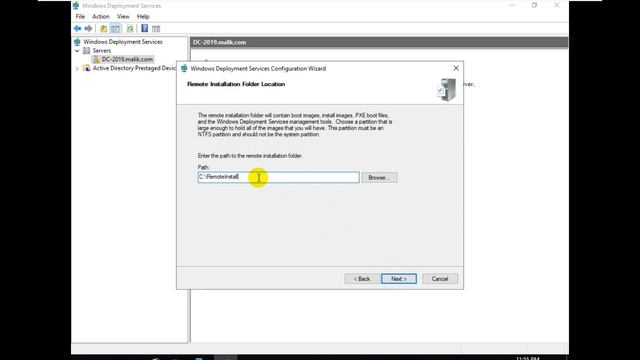Click the Forward arrow toolbar icon

click(x=88, y=29)
